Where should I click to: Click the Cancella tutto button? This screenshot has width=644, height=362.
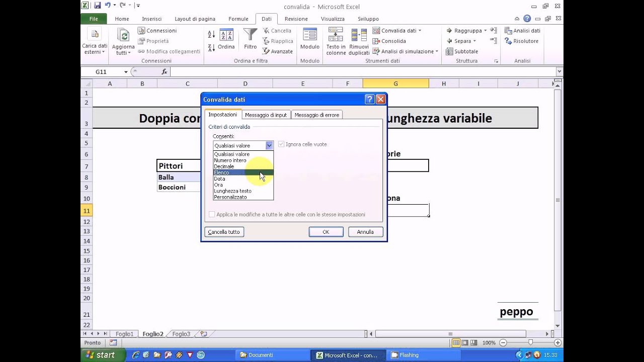[224, 232]
